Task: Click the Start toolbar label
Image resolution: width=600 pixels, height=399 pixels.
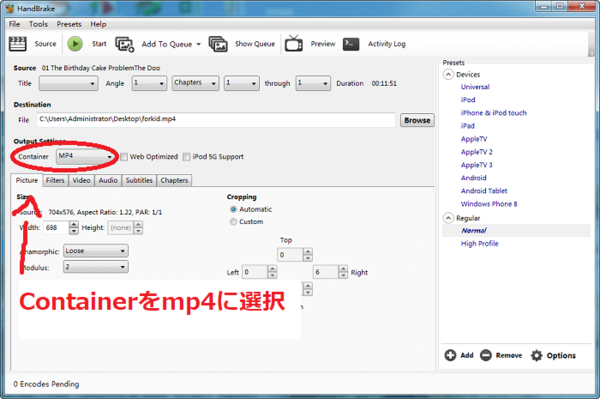Action: coord(99,44)
